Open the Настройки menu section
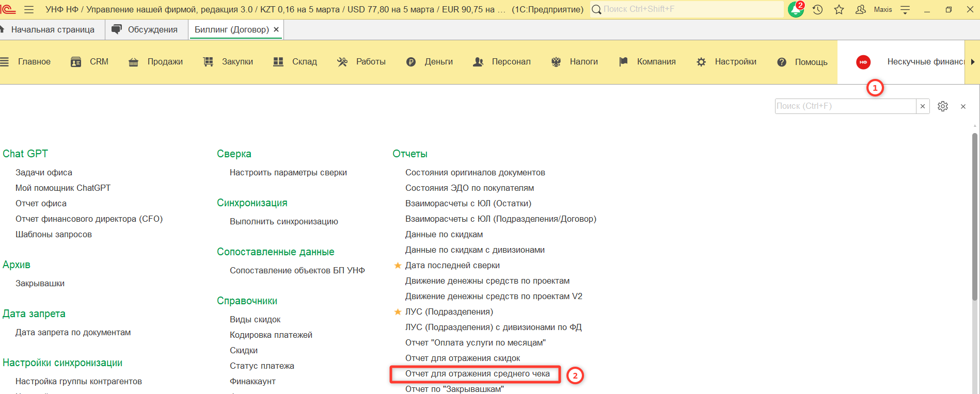 (726, 62)
